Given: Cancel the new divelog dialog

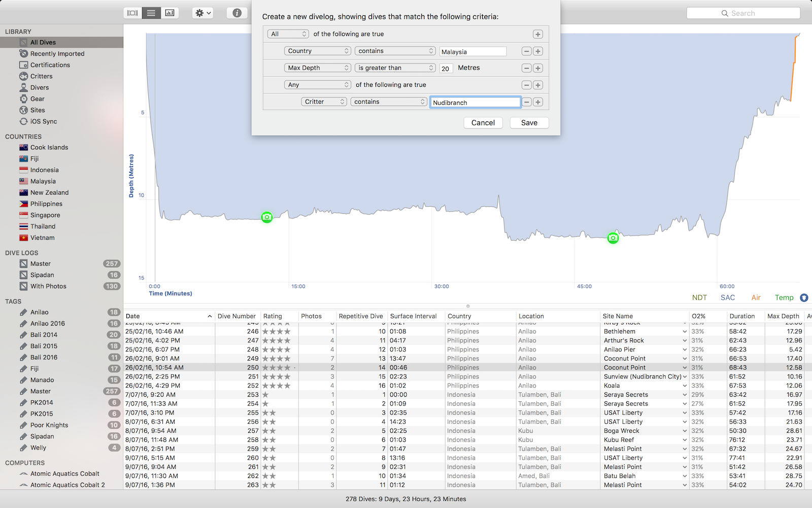Looking at the screenshot, I should (483, 123).
